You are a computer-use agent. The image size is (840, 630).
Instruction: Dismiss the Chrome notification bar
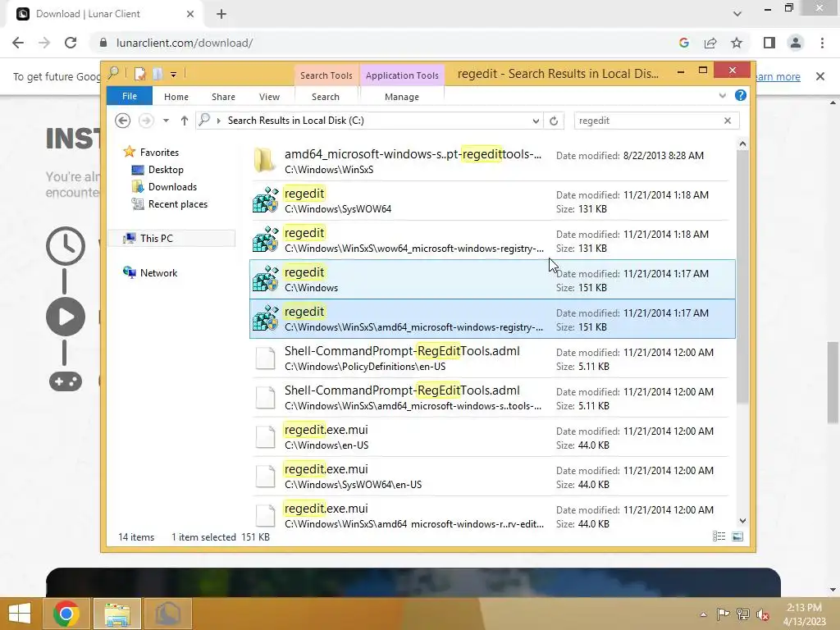click(x=820, y=76)
